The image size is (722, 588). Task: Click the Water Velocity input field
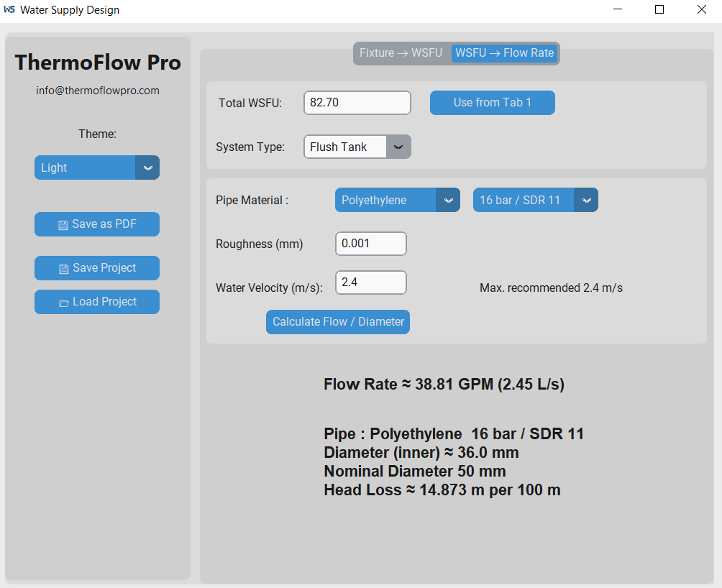point(370,282)
